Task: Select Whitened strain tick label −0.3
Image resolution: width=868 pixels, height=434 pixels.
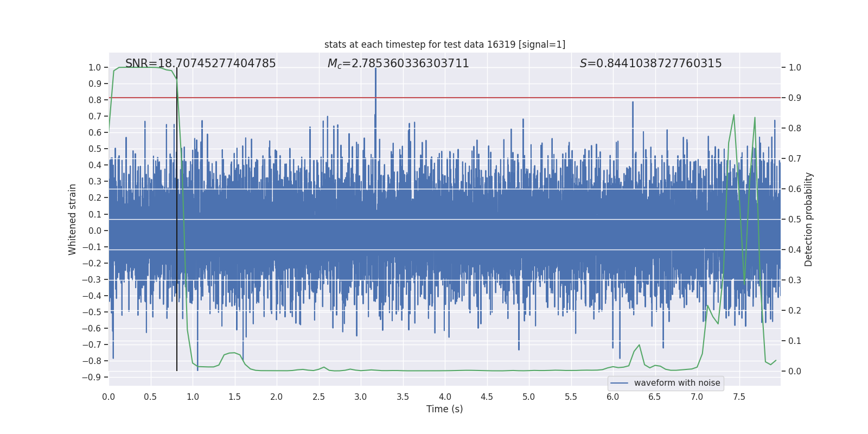Action: pyautogui.click(x=92, y=280)
